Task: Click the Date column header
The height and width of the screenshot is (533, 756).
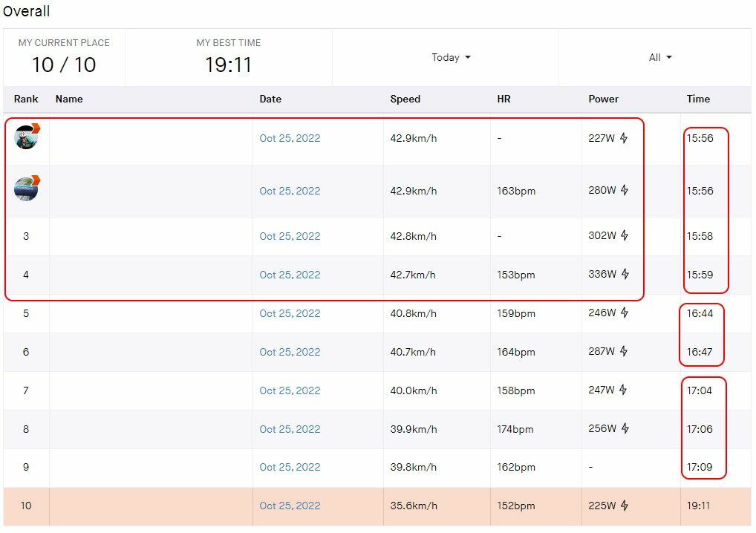Action: (270, 99)
